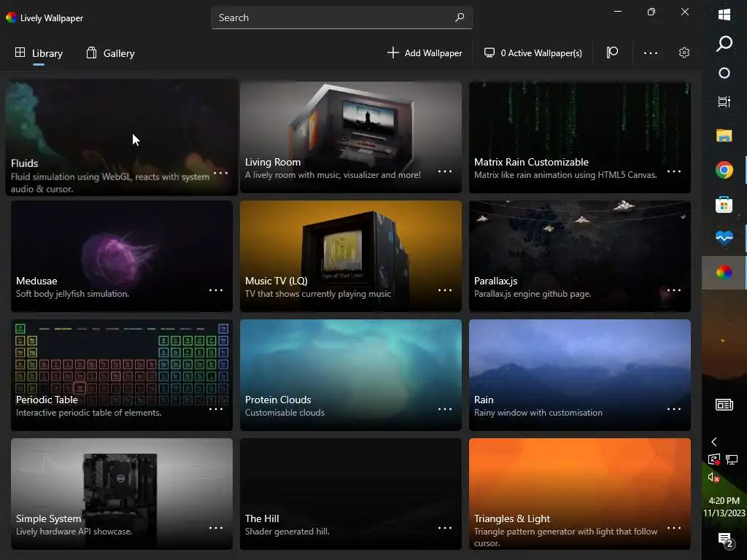Screen dimensions: 747x560
Task: Launch Google Chrome from the taskbar
Action: click(x=724, y=170)
